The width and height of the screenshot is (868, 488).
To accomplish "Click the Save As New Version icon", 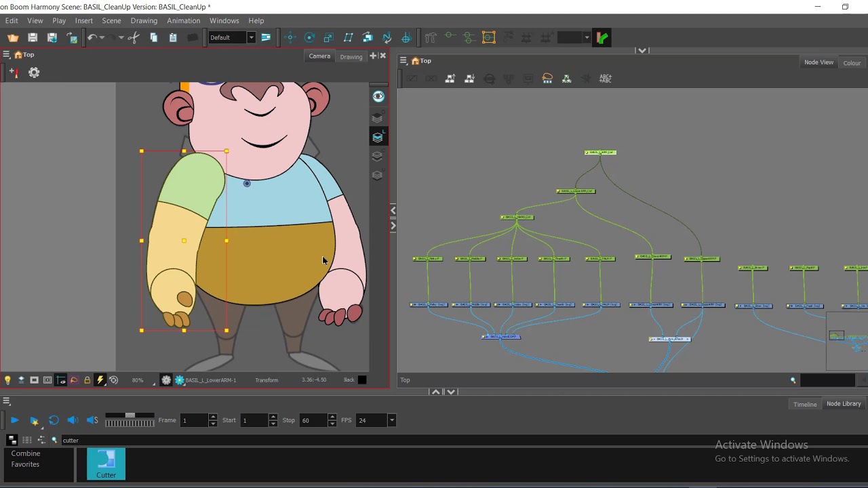I will pos(52,37).
